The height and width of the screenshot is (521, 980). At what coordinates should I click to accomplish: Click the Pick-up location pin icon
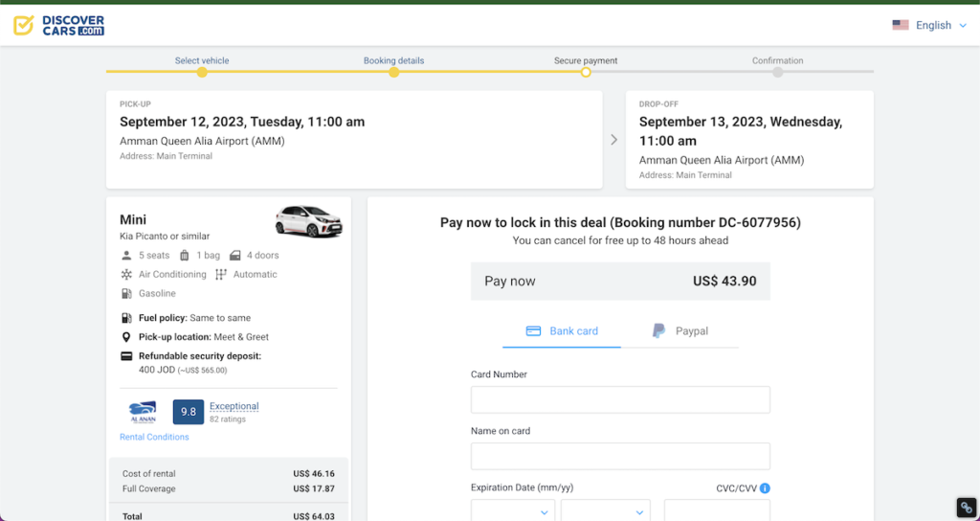[126, 337]
